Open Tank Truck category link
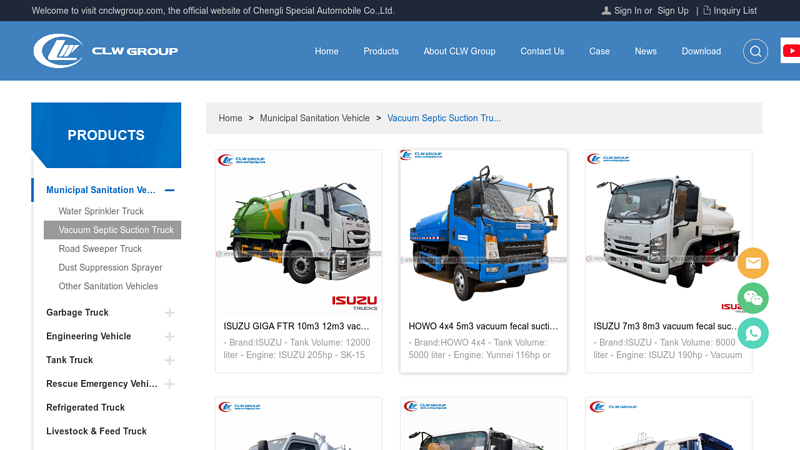This screenshot has width=800, height=450. [69, 360]
